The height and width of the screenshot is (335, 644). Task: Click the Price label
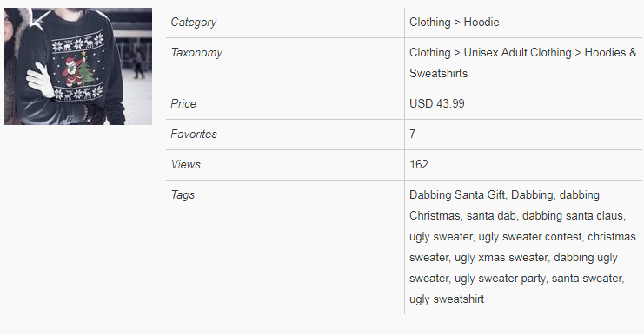pyautogui.click(x=183, y=103)
